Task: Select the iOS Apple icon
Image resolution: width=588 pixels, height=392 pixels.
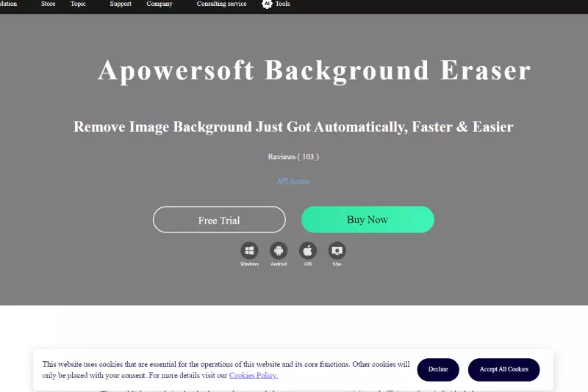Action: pos(308,251)
